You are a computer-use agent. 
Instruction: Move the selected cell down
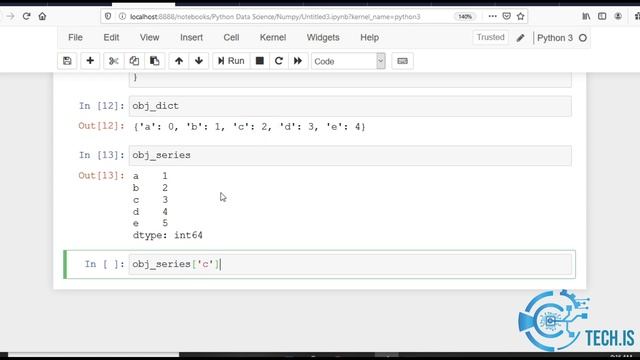pos(199,61)
